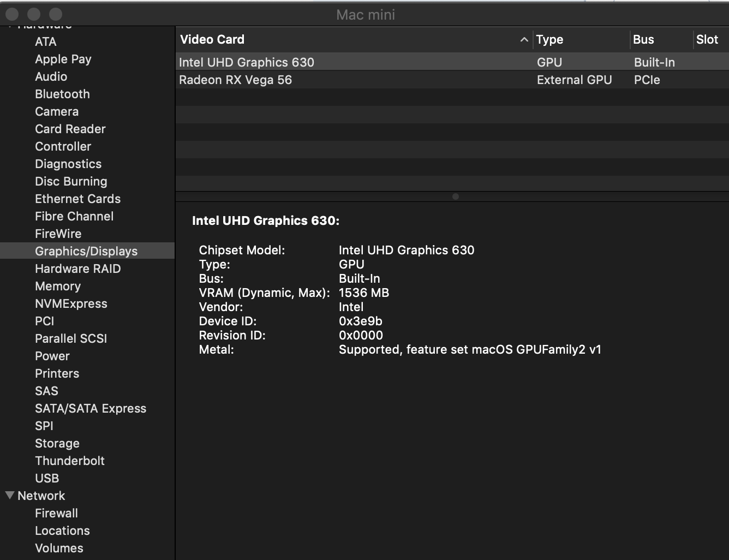This screenshot has width=729, height=560.
Task: Show Printers information
Action: coord(57,373)
